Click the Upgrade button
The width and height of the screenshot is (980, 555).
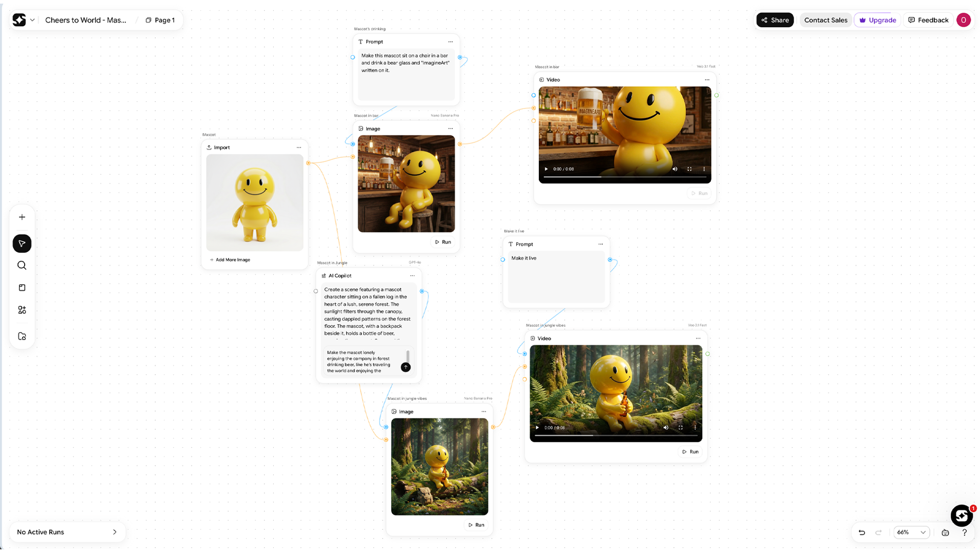[x=877, y=20]
